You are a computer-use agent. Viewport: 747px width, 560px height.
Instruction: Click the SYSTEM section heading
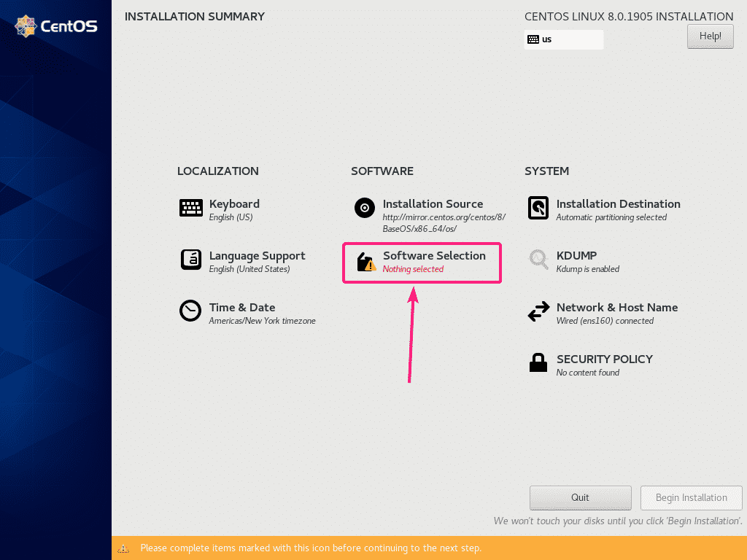pos(547,171)
